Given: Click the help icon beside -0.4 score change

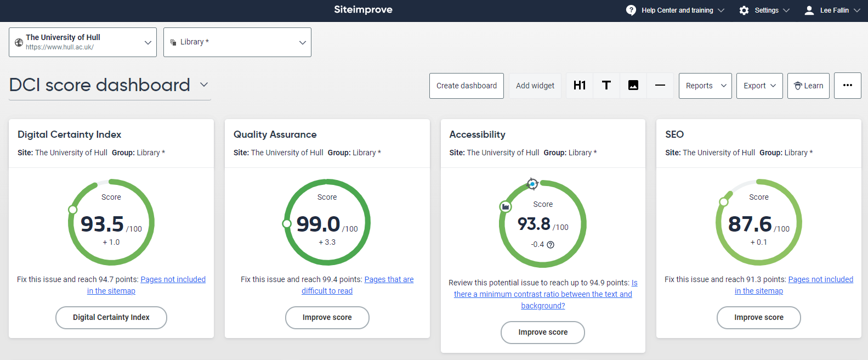Looking at the screenshot, I should (551, 245).
